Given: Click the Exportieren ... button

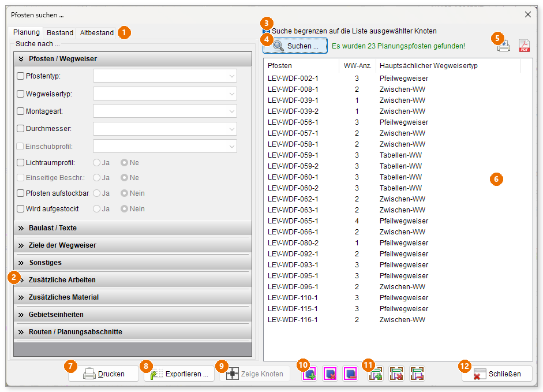Looking at the screenshot, I should [179, 374].
